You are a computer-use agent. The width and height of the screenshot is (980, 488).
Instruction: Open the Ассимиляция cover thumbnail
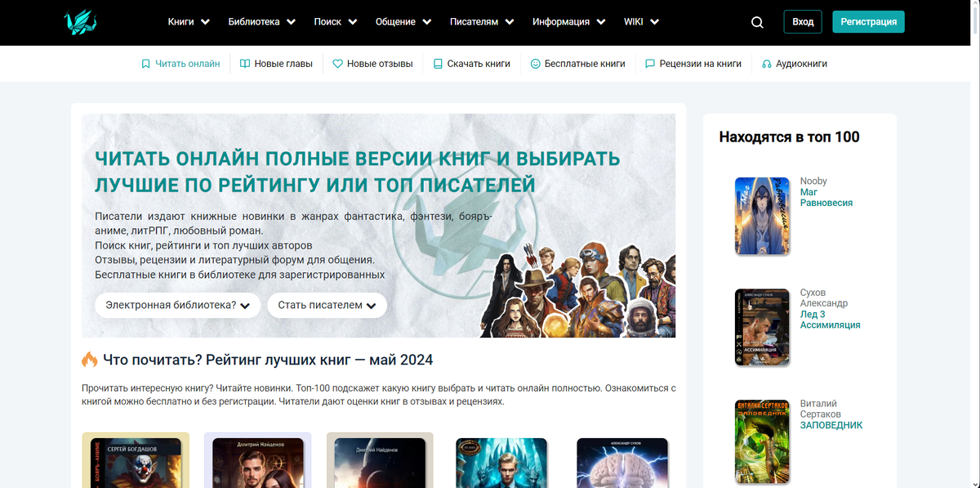[762, 327]
